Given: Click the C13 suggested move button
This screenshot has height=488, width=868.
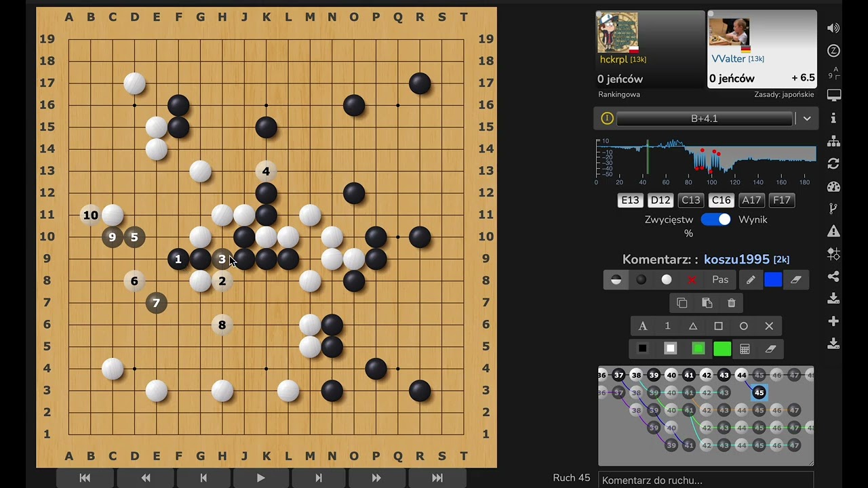Looking at the screenshot, I should coord(691,200).
